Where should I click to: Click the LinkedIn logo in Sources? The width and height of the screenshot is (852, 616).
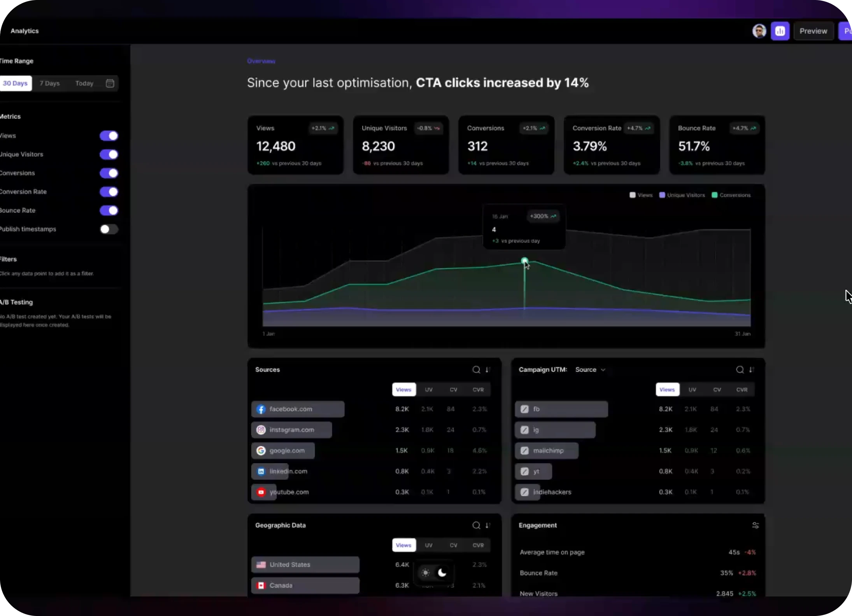click(x=261, y=471)
